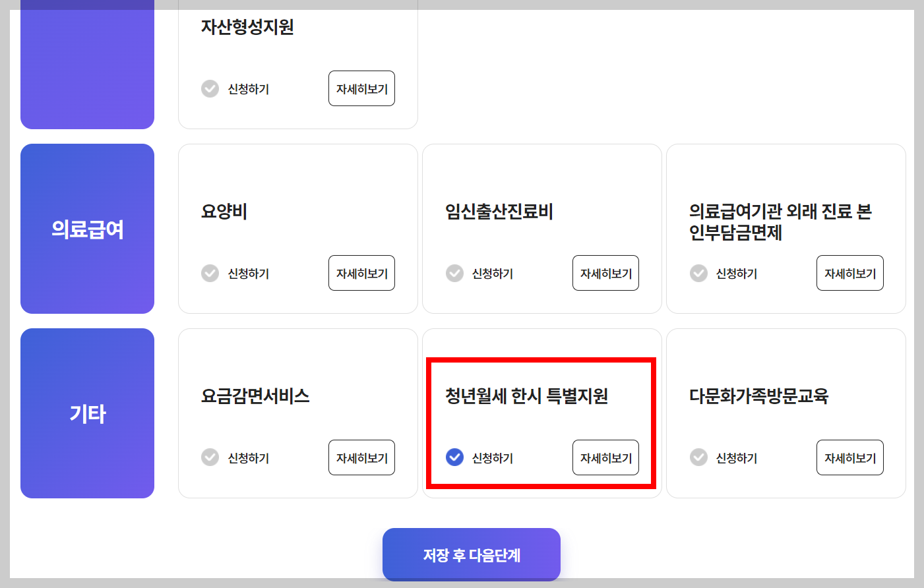Screen dimensions: 924x588
Task: Open 자세히보기 for 의료급여기관 외래 진료 본인부담금면제
Action: click(849, 273)
